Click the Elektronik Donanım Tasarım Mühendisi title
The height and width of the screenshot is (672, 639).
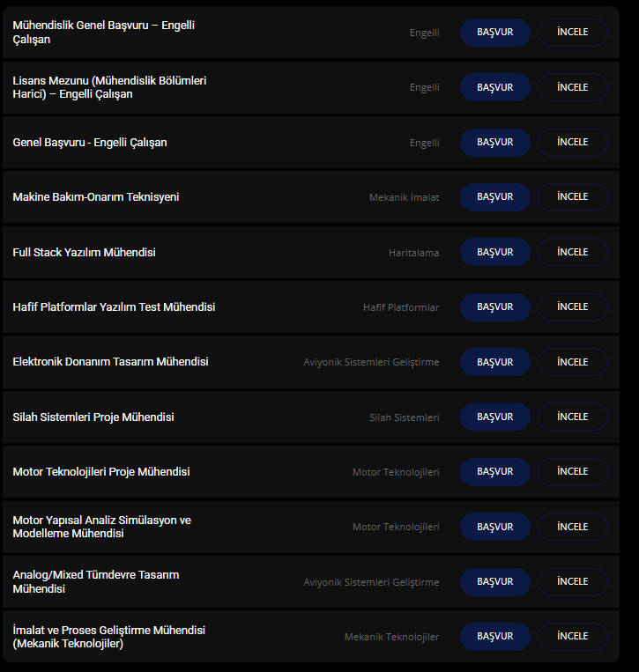click(x=110, y=362)
